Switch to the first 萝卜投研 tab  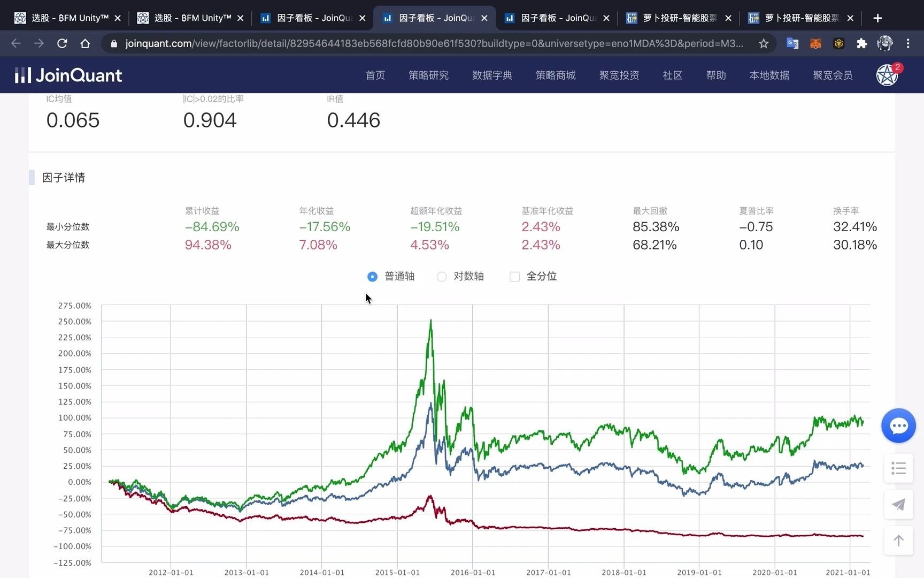(x=679, y=18)
